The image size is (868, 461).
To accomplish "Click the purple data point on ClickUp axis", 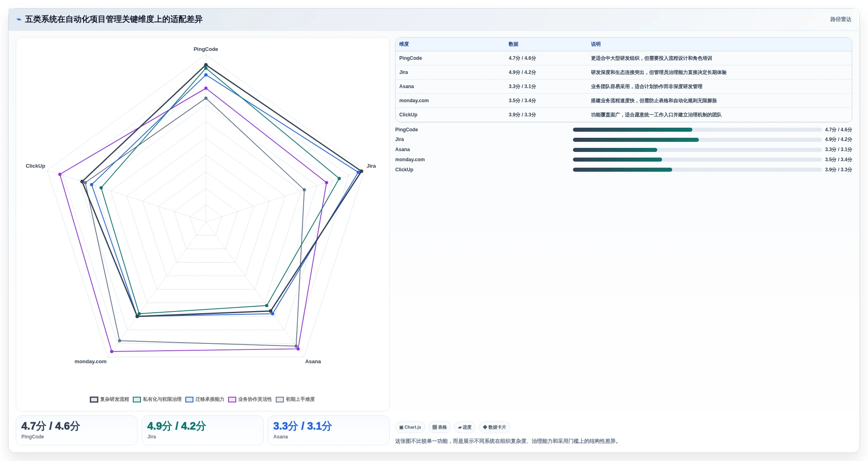I will click(60, 175).
